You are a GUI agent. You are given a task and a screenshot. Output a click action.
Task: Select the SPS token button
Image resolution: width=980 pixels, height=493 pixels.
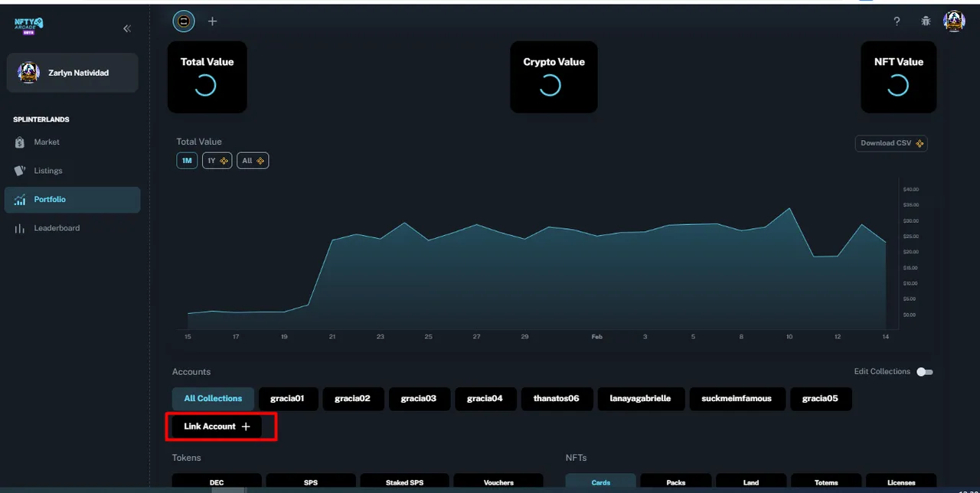click(311, 482)
